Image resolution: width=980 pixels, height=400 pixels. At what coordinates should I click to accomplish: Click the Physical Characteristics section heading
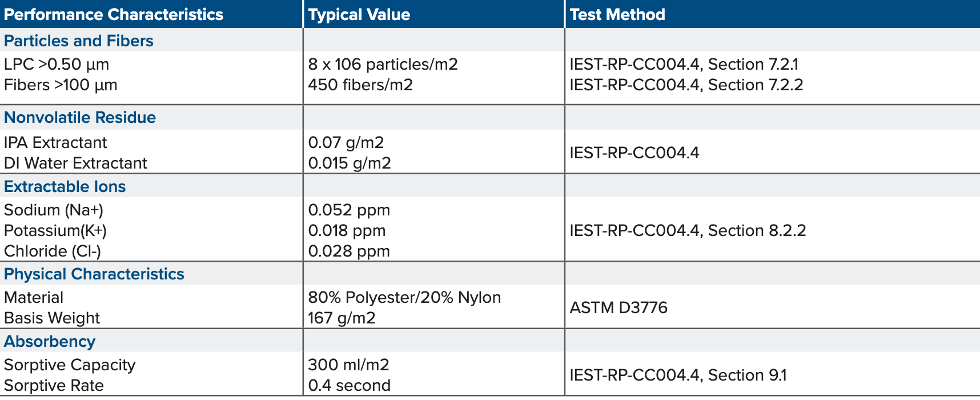click(94, 274)
